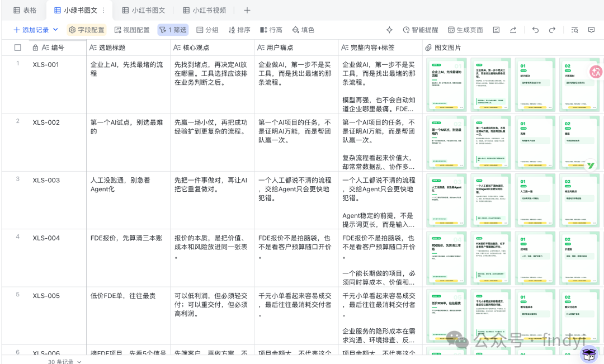Screen dimensions: 604x364
Task: Undo the last action
Action: coord(535,30)
